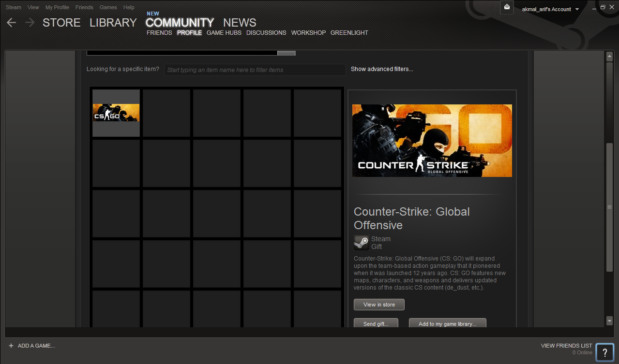The height and width of the screenshot is (364, 619).
Task: Open the Steam menu
Action: point(14,7)
